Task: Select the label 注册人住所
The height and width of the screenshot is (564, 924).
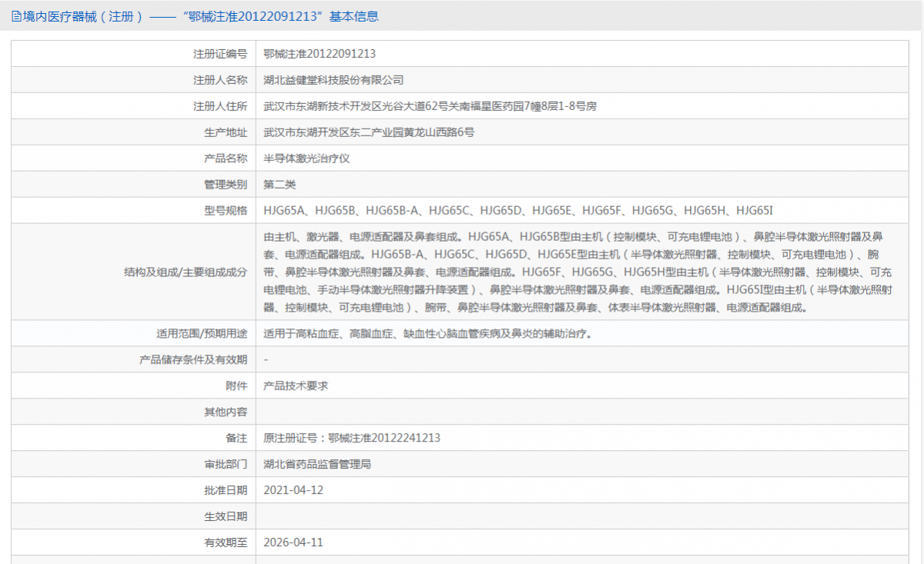Action: coord(219,106)
